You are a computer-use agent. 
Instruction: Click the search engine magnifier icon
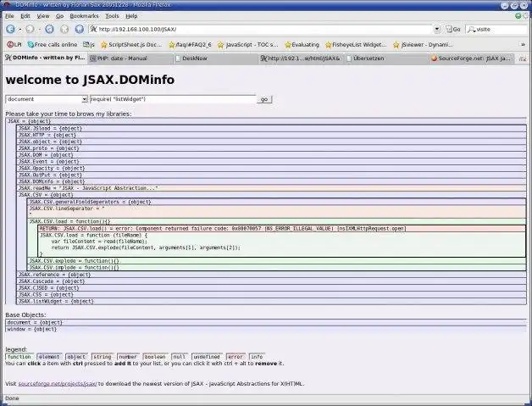pyautogui.click(x=471, y=30)
